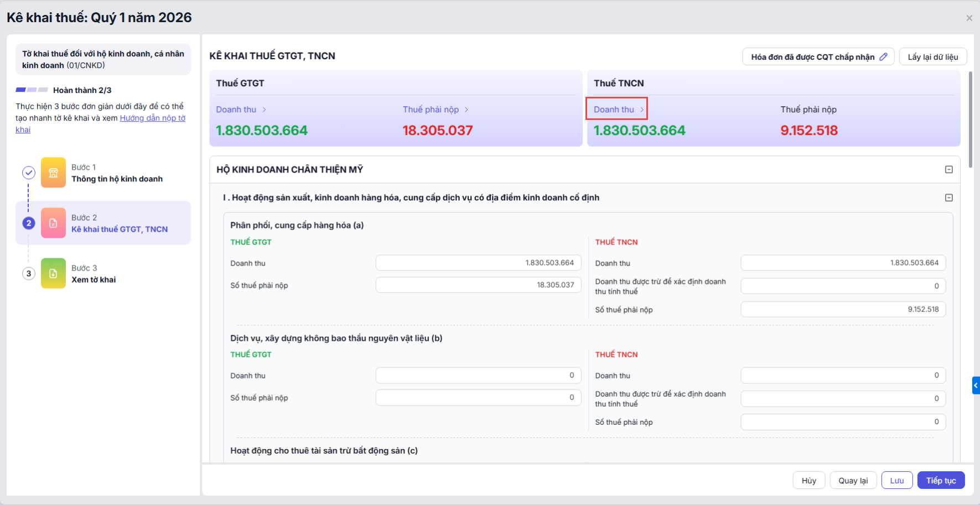This screenshot has width=980, height=505.
Task: Edit GTGT Số thuế phải nộp field (a)
Action: pos(479,285)
